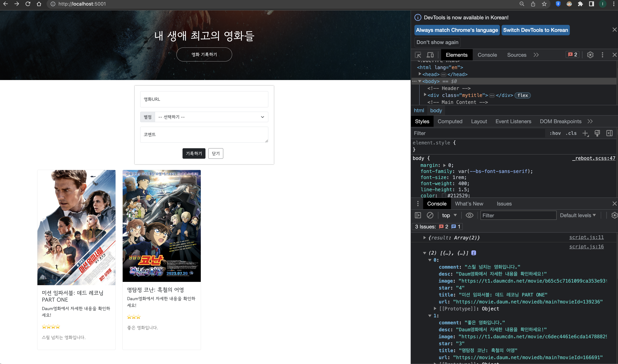Reload the page
Screen dimensions: 618x364
28,4
